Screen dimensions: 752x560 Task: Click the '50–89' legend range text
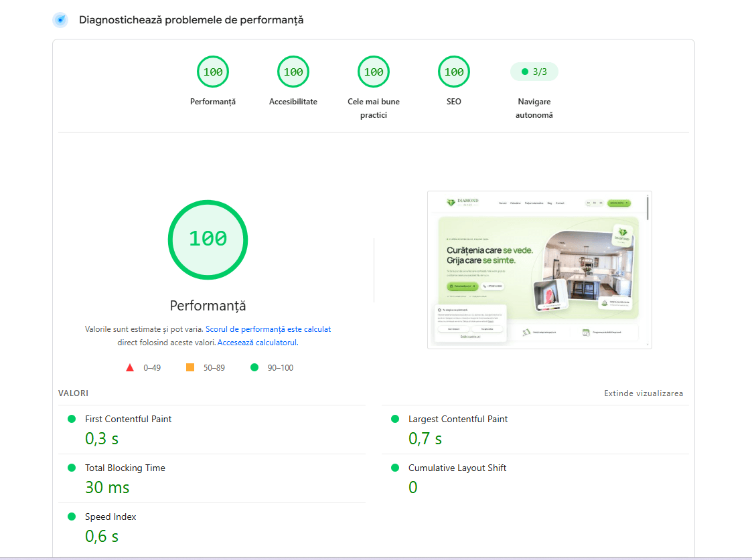tap(214, 368)
